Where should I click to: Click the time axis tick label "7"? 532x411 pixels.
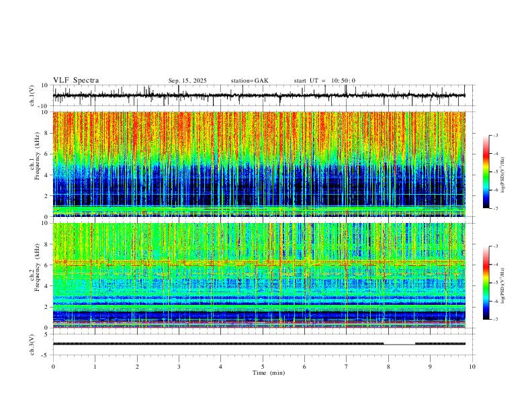[x=347, y=367]
